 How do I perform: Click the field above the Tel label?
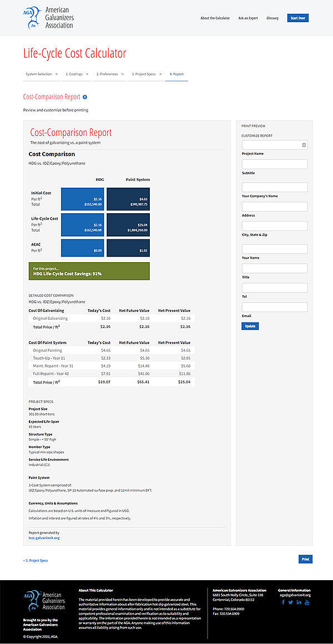(275, 288)
